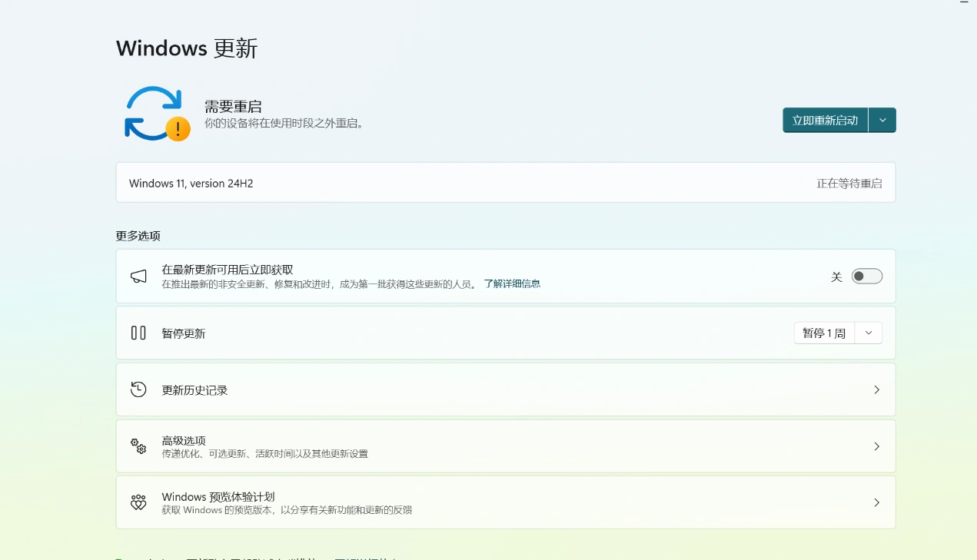The image size is (977, 560).
Task: Select the megaphone icon for latest updates
Action: click(138, 275)
